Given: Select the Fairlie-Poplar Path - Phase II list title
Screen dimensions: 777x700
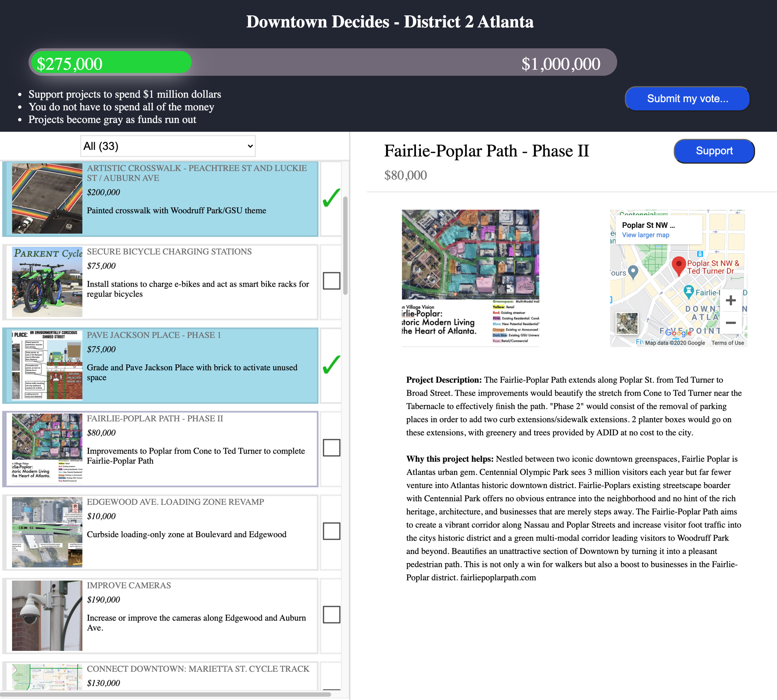Looking at the screenshot, I should [x=155, y=419].
